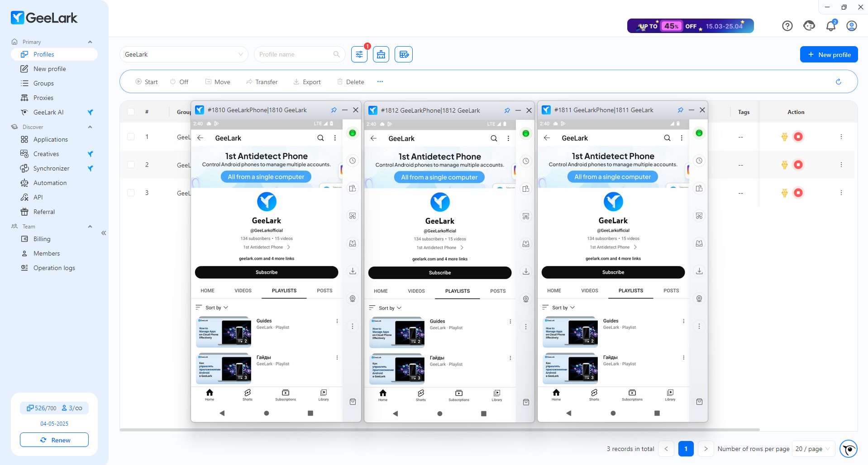Click the edit list view toolbar icon

[x=404, y=54]
